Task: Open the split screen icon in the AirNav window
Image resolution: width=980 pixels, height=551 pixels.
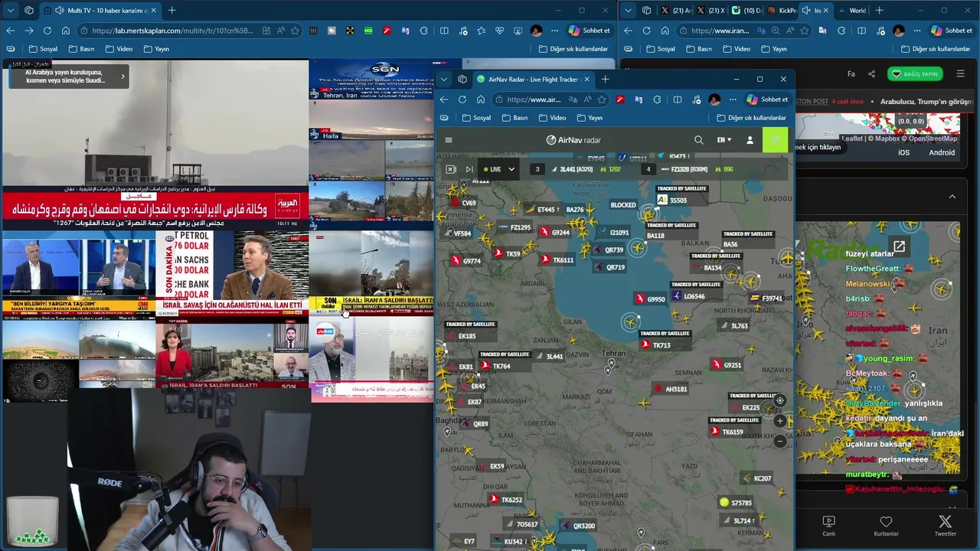Action: point(677,99)
